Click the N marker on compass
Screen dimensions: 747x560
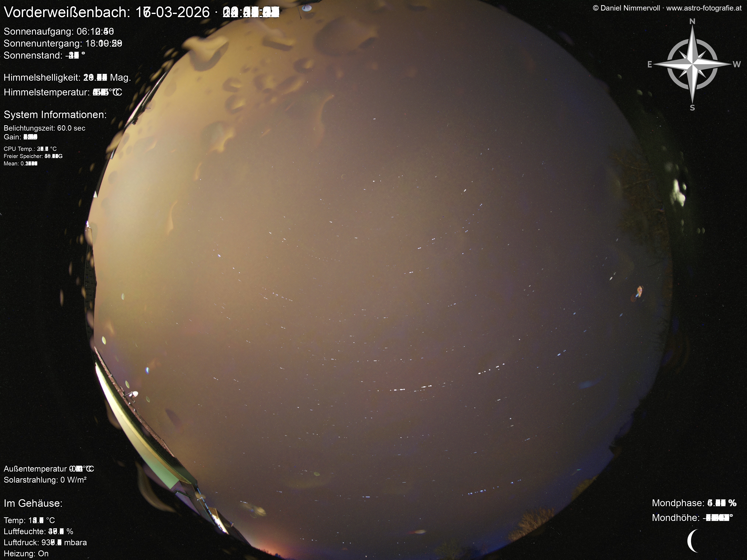pyautogui.click(x=692, y=22)
